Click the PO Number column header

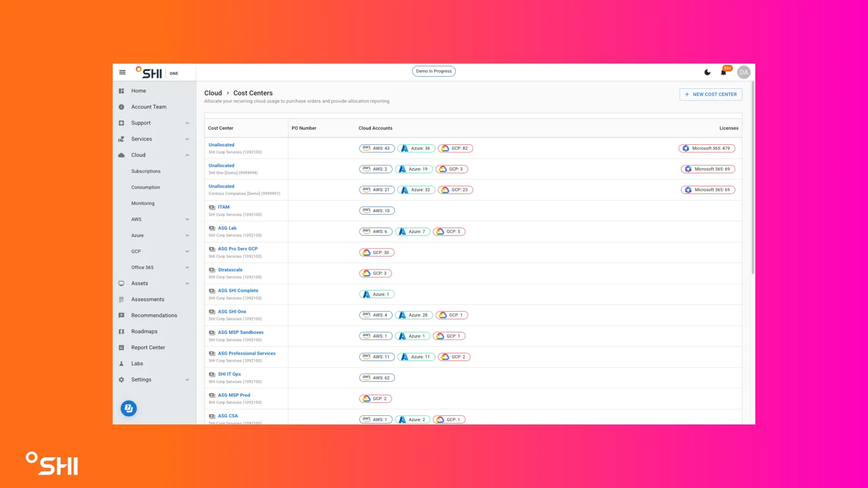(304, 129)
